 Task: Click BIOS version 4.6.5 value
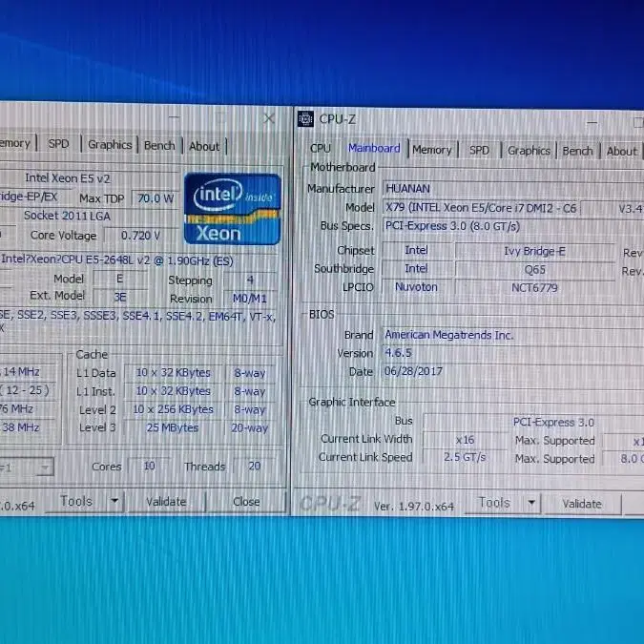tap(513, 353)
